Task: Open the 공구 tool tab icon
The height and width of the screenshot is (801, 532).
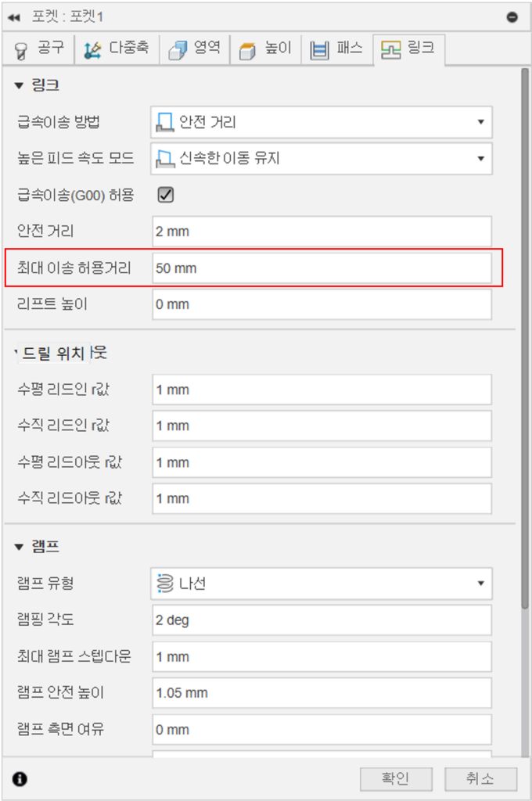Action: point(20,51)
